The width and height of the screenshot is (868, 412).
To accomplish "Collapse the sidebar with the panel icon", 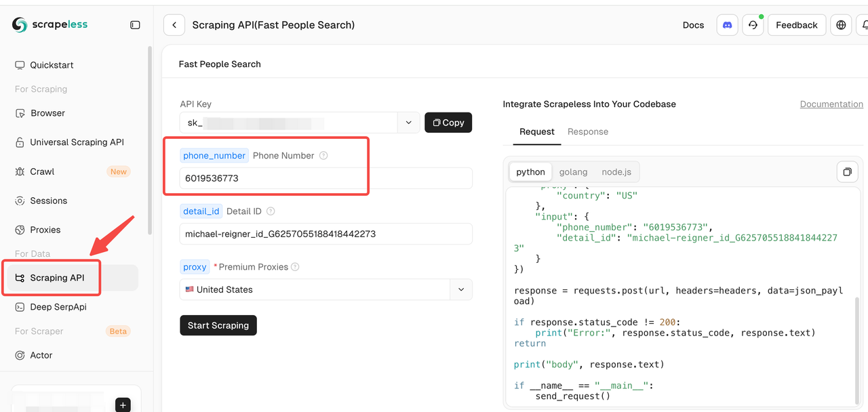I will (135, 25).
